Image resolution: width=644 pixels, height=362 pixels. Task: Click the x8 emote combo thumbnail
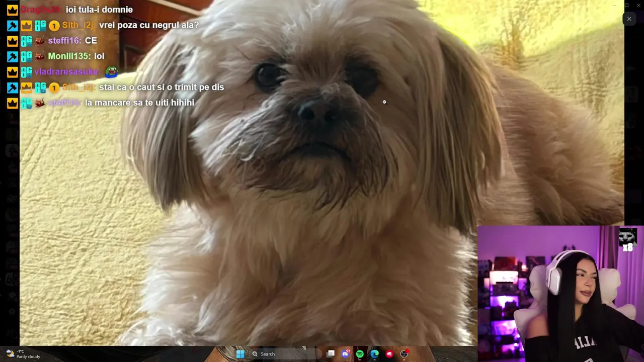pyautogui.click(x=628, y=239)
